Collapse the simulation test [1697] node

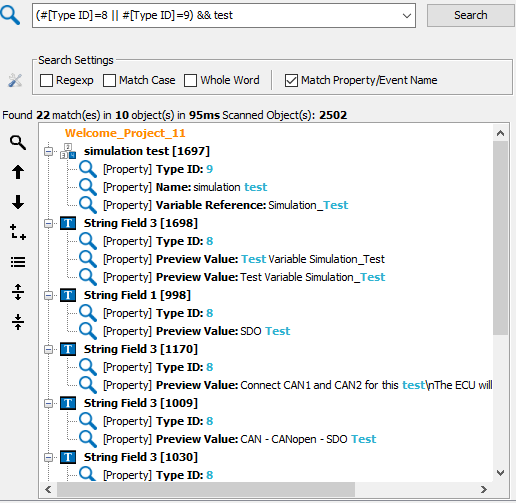[49, 152]
